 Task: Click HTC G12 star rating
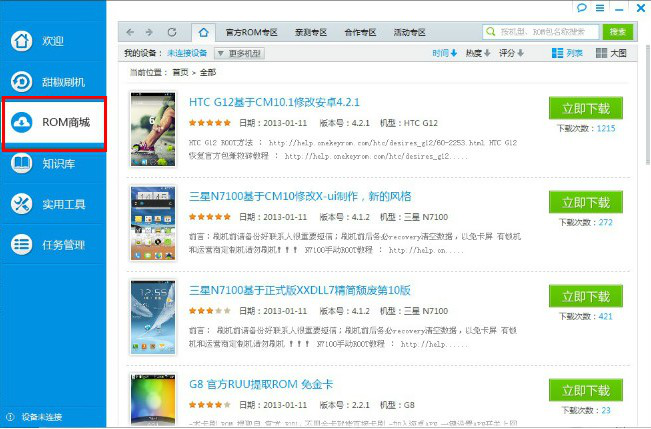[x=210, y=123]
